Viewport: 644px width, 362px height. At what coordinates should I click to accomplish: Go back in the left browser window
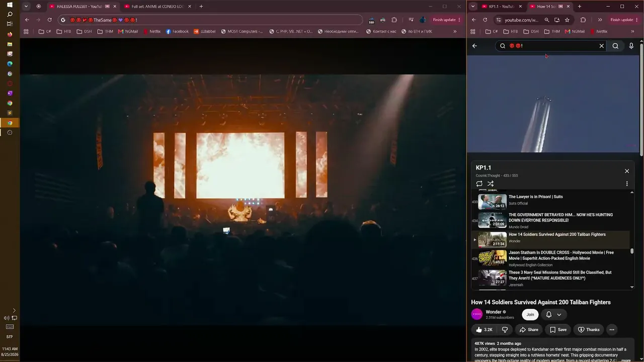point(27,20)
